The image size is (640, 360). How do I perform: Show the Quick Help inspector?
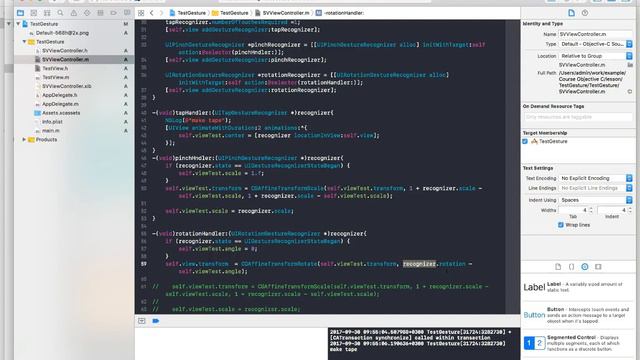click(585, 13)
